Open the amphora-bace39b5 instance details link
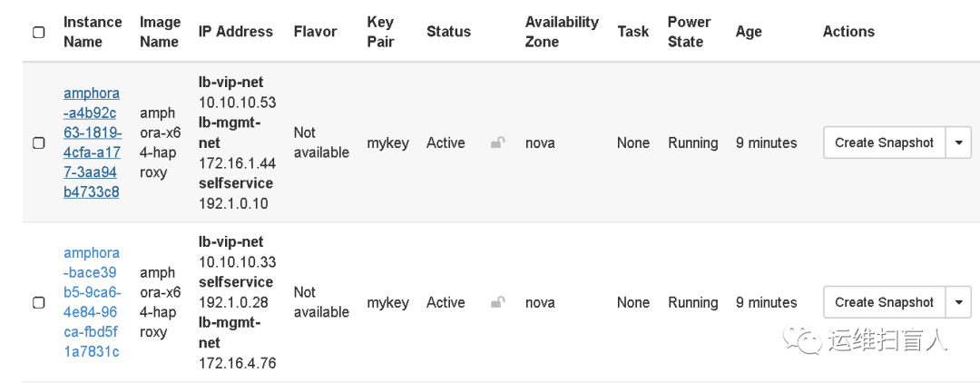Image resolution: width=980 pixels, height=383 pixels. click(x=92, y=302)
